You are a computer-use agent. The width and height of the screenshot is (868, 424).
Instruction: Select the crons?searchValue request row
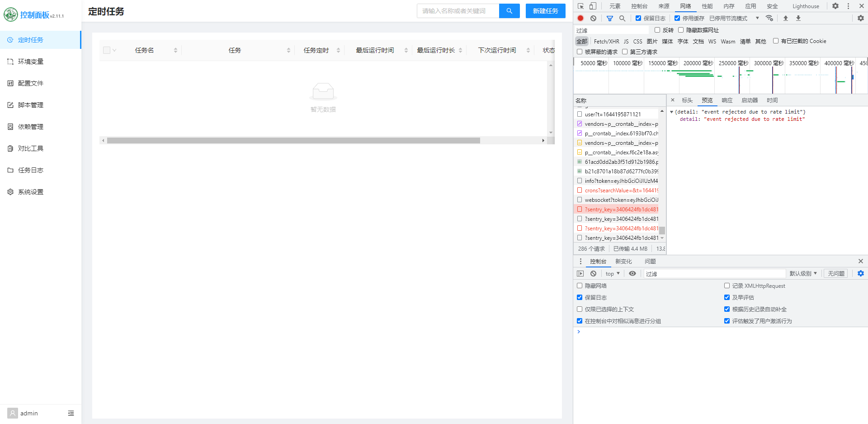[617, 190]
